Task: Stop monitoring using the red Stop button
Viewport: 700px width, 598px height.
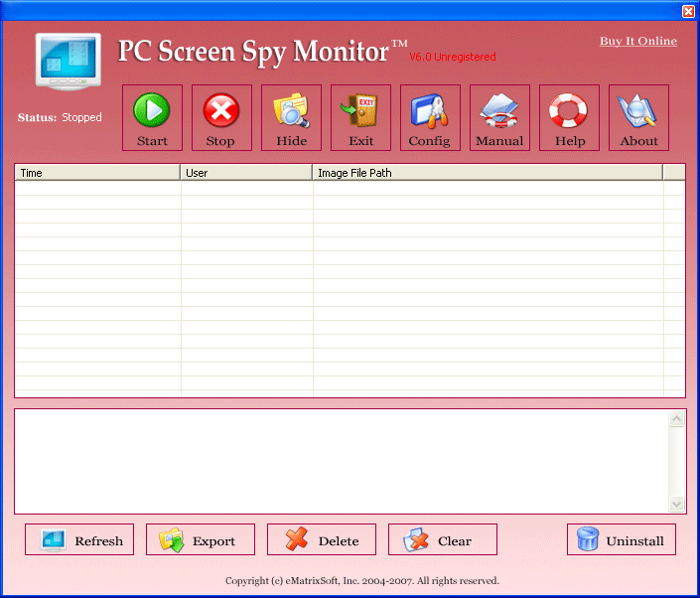Action: click(221, 117)
